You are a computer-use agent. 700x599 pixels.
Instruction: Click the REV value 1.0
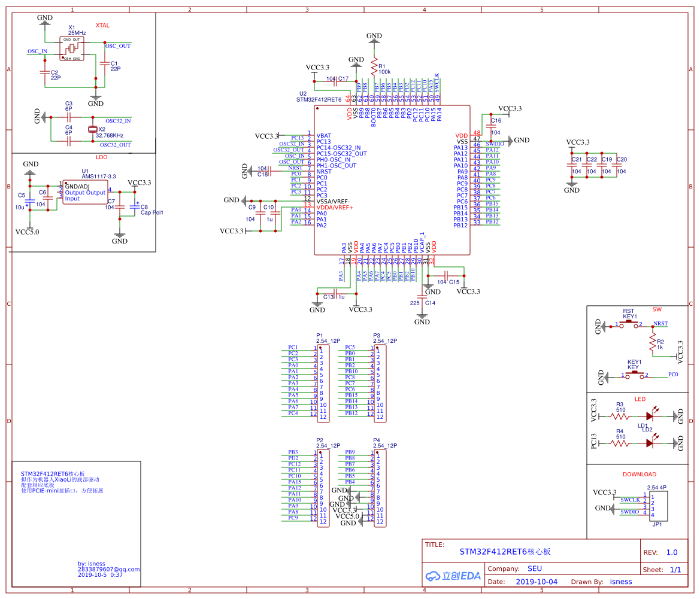coord(672,552)
